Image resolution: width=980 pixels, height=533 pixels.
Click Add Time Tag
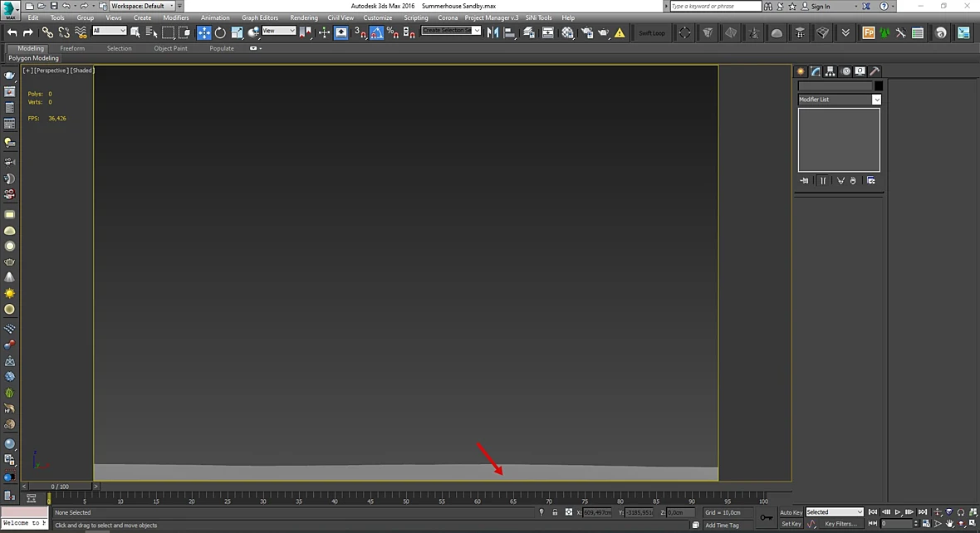(722, 526)
